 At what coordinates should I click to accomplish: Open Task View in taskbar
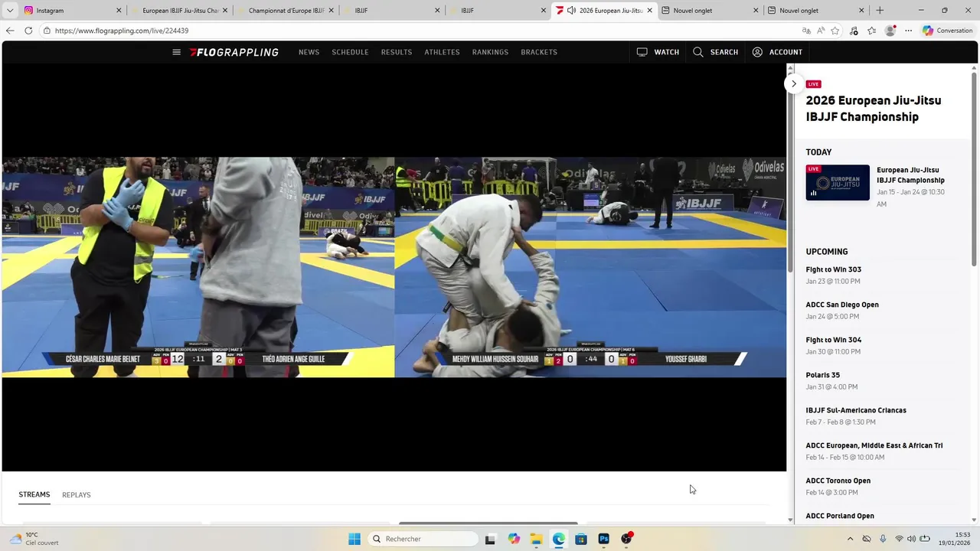click(x=490, y=539)
